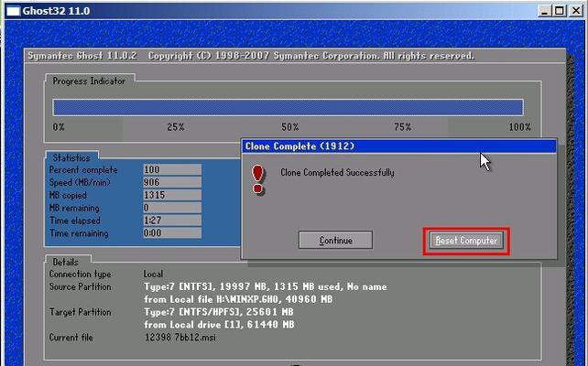This screenshot has width=588, height=366.
Task: Click the Percent complete label
Action: [x=83, y=170]
